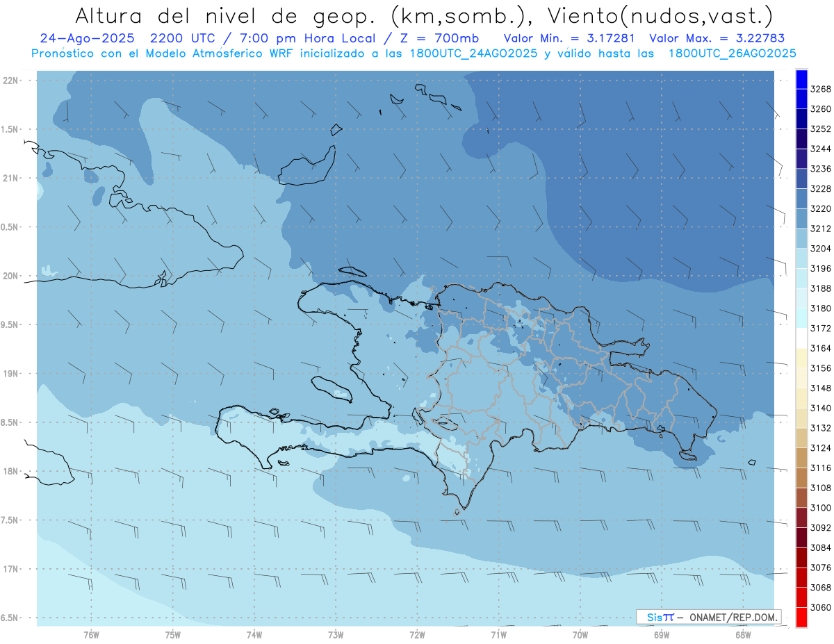Screen dimensions: 834x644
Task: Click the 0.5N latitude label
Action: [10, 227]
